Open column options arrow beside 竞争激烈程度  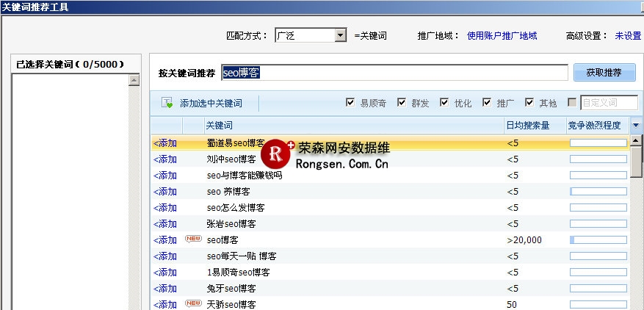[635, 126]
